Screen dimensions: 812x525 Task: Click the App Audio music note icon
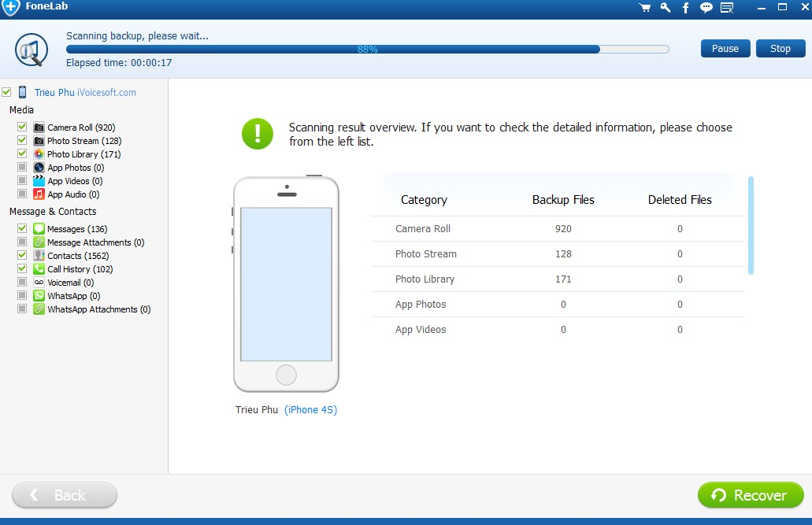point(38,194)
